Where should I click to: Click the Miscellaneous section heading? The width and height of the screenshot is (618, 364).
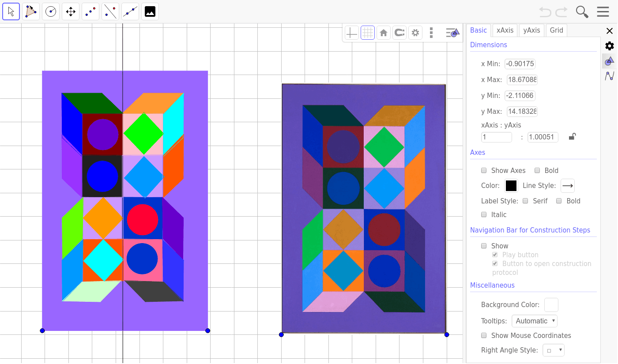[492, 285]
